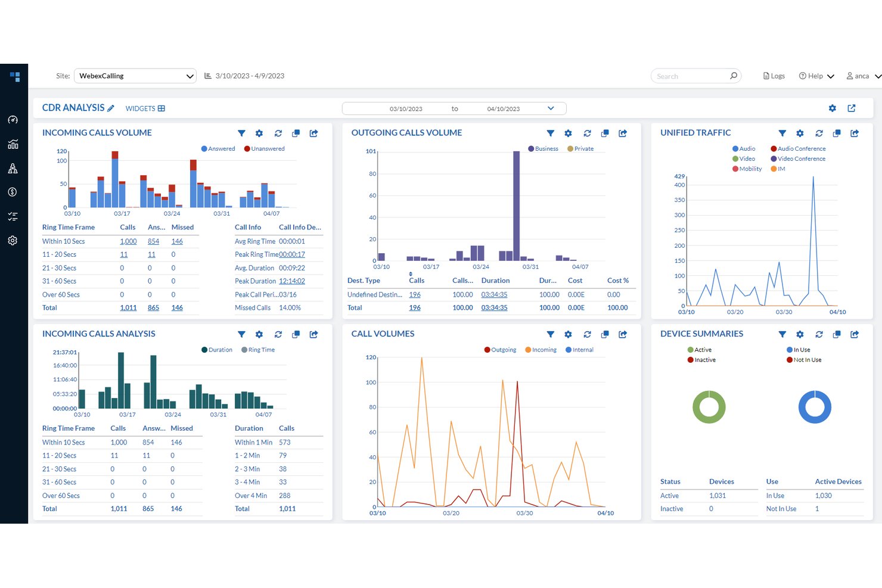Screen dimensions: 882x588
Task: Open the dashboard gauge icon in sidebar
Action: point(13,120)
